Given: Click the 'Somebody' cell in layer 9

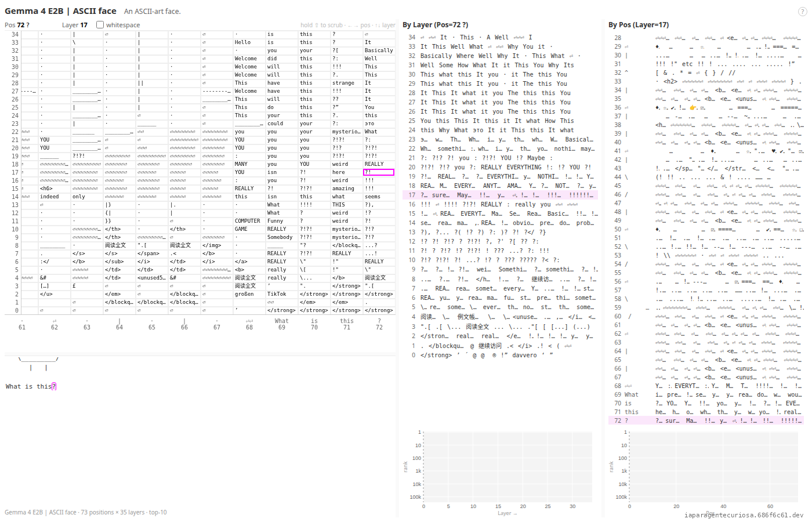Looking at the screenshot, I should pyautogui.click(x=282, y=237).
